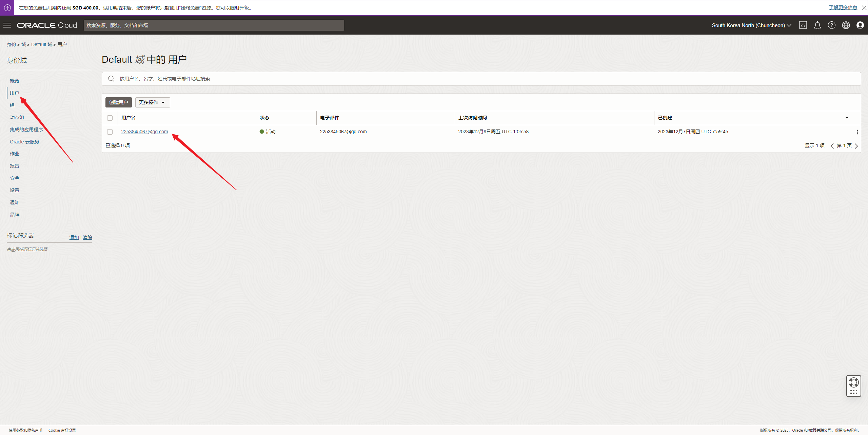Click the purple upgrade arrow icon
The height and width of the screenshot is (435, 868).
(x=7, y=7)
